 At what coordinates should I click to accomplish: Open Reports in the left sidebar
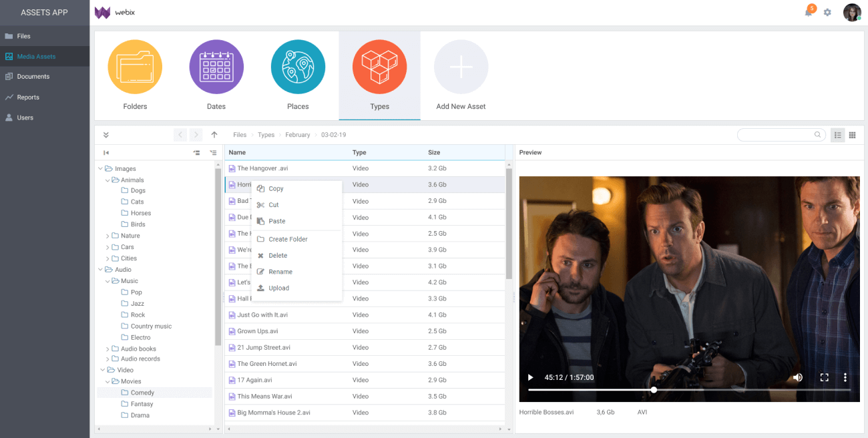point(45,97)
